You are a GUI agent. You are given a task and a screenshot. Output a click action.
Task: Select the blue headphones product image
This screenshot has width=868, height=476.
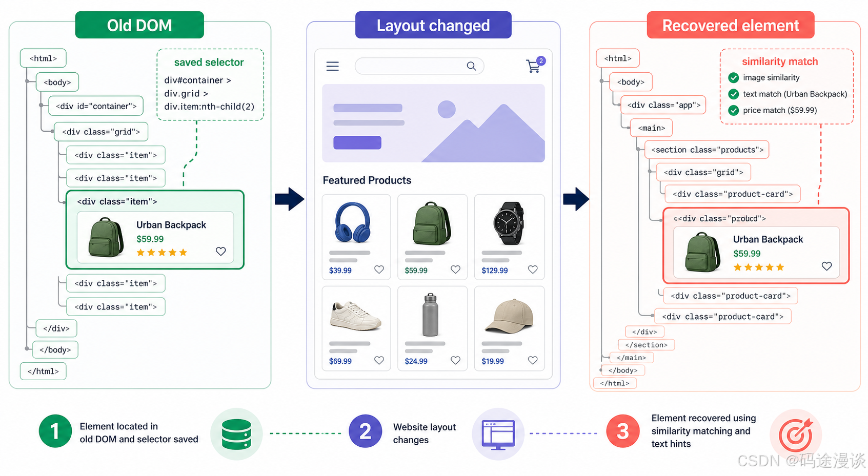[353, 222]
